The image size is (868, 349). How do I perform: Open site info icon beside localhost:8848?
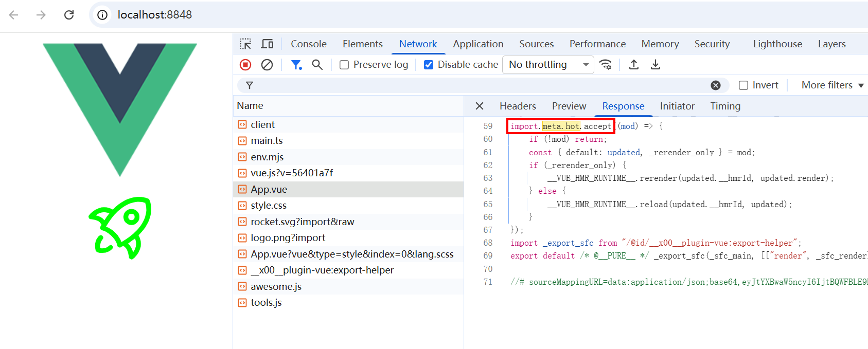point(102,15)
